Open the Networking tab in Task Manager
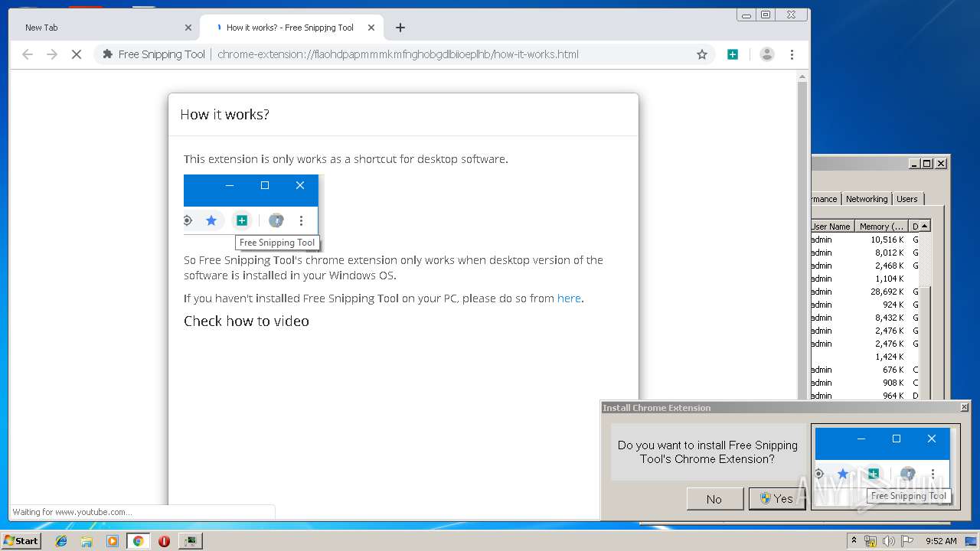 867,199
